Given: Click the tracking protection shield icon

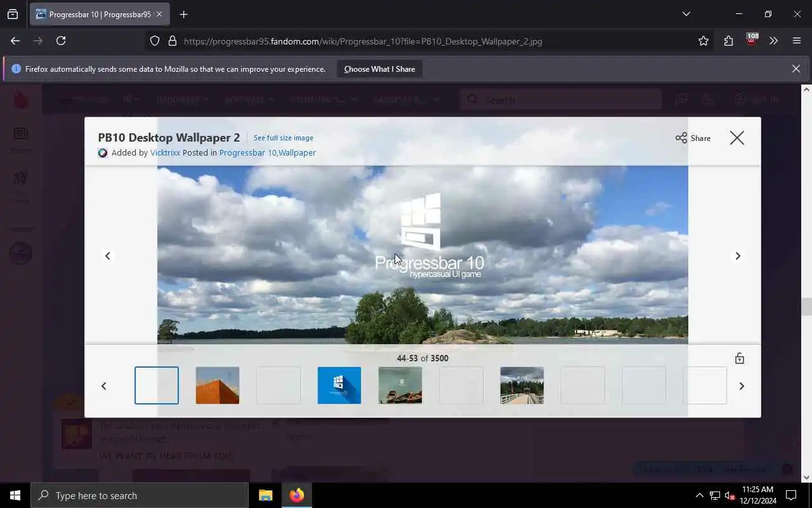Looking at the screenshot, I should [x=155, y=41].
